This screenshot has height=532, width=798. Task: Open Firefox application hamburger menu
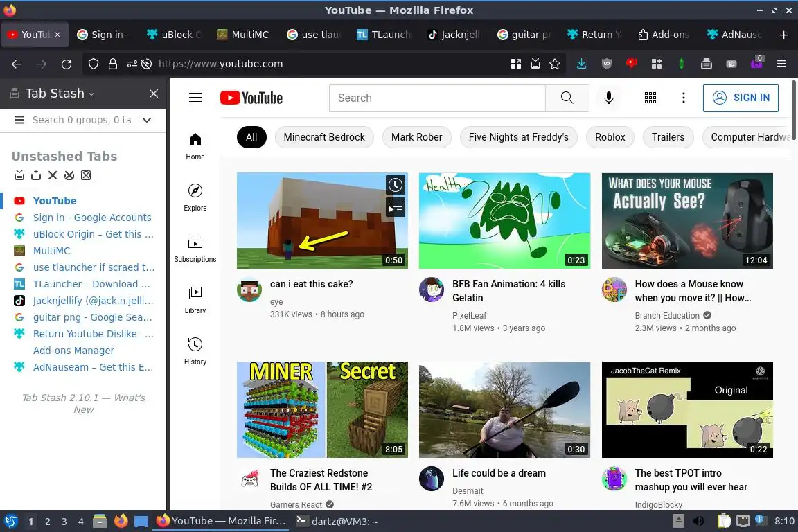tap(781, 64)
